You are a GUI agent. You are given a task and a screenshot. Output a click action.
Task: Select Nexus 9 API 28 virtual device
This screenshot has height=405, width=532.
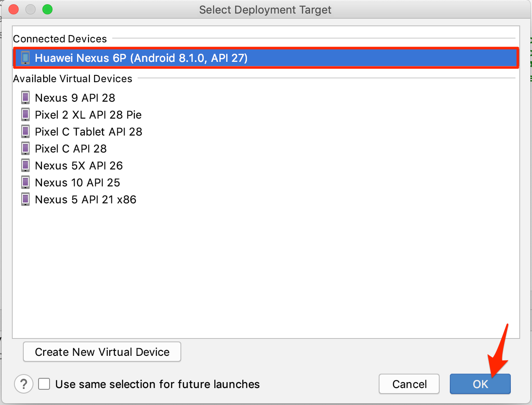coord(75,98)
